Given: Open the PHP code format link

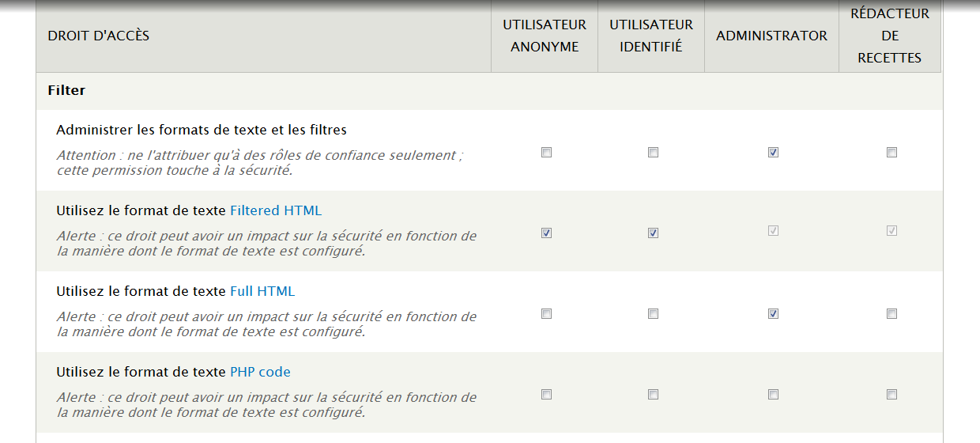Looking at the screenshot, I should click(x=260, y=372).
